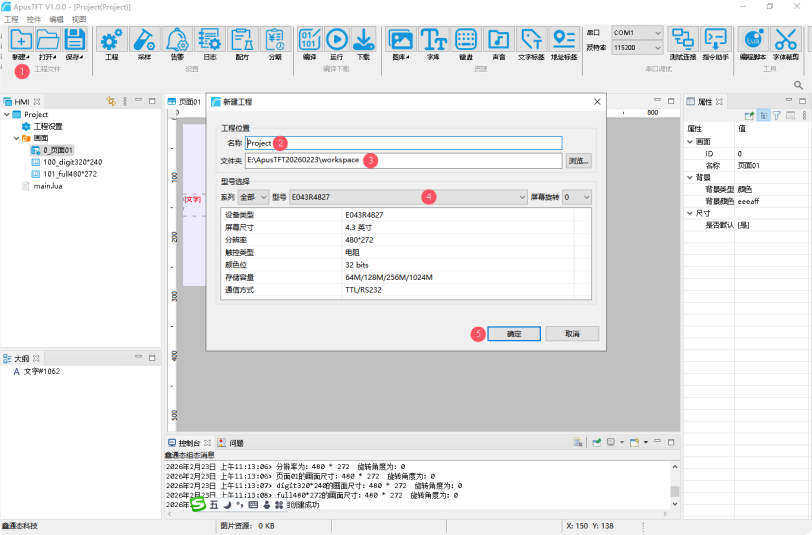Click the 浏览... browse button

coord(579,160)
